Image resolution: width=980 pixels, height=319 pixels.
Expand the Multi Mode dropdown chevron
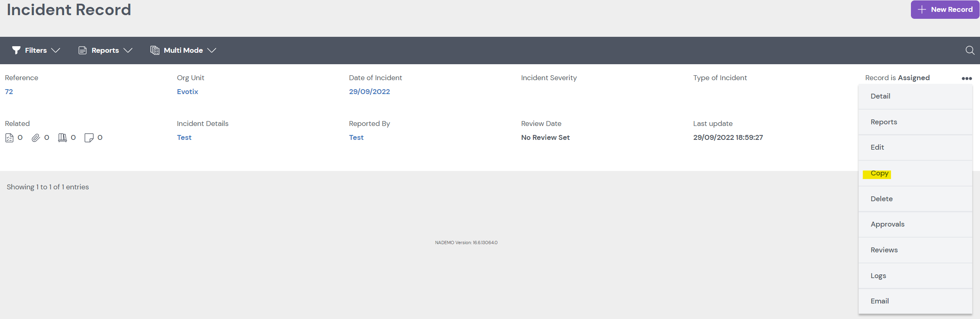point(212,50)
